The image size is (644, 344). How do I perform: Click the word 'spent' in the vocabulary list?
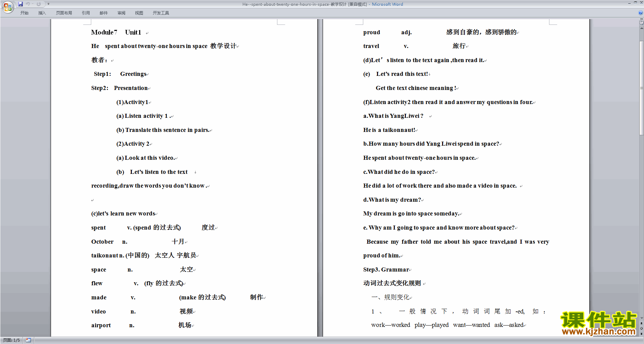[98, 228]
